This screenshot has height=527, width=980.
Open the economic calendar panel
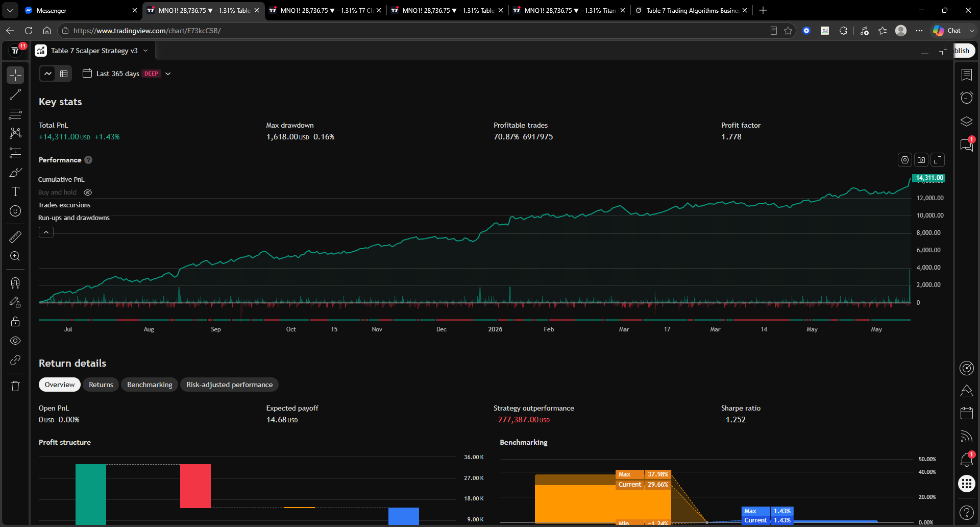[967, 413]
